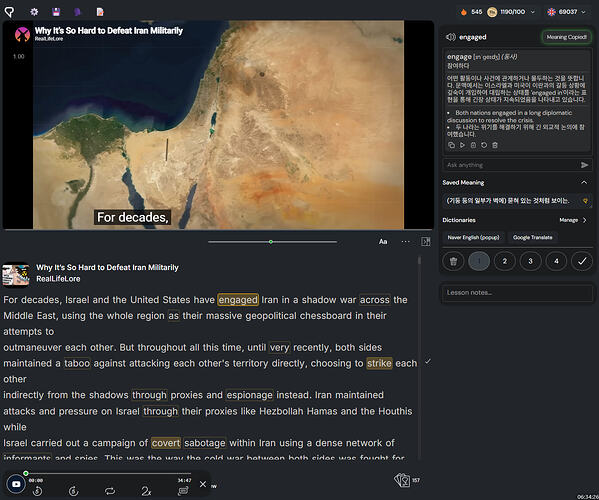Image resolution: width=599 pixels, height=500 pixels.
Task: Open Naver English (popup) dictionary
Action: coord(473,238)
